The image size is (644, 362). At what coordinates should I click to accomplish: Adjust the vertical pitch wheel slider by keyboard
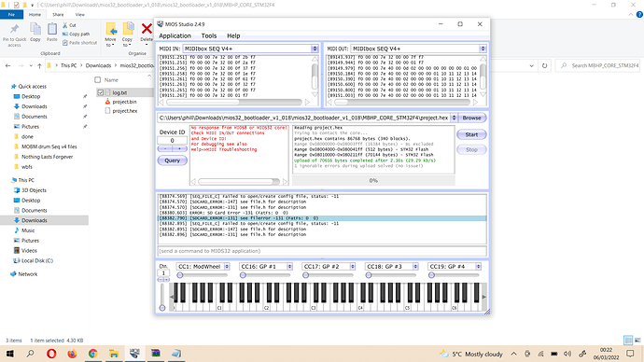pos(162,297)
